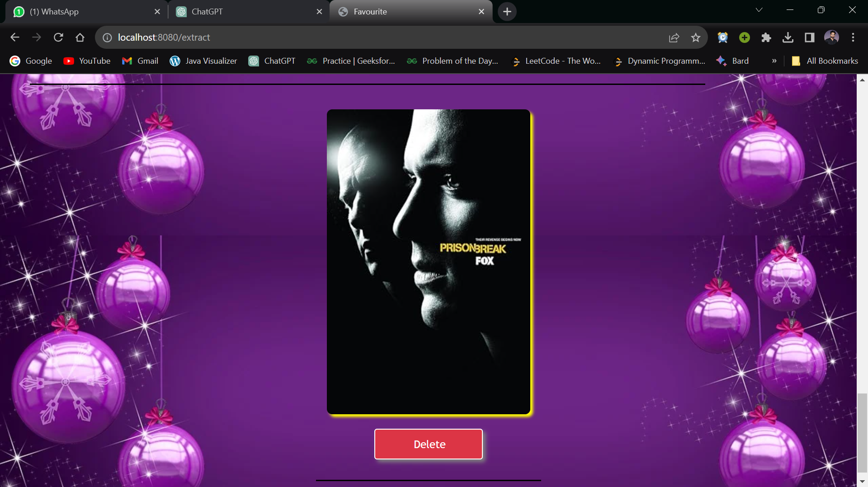The image size is (868, 487).
Task: Open the Chrome three-dot menu
Action: (x=853, y=37)
